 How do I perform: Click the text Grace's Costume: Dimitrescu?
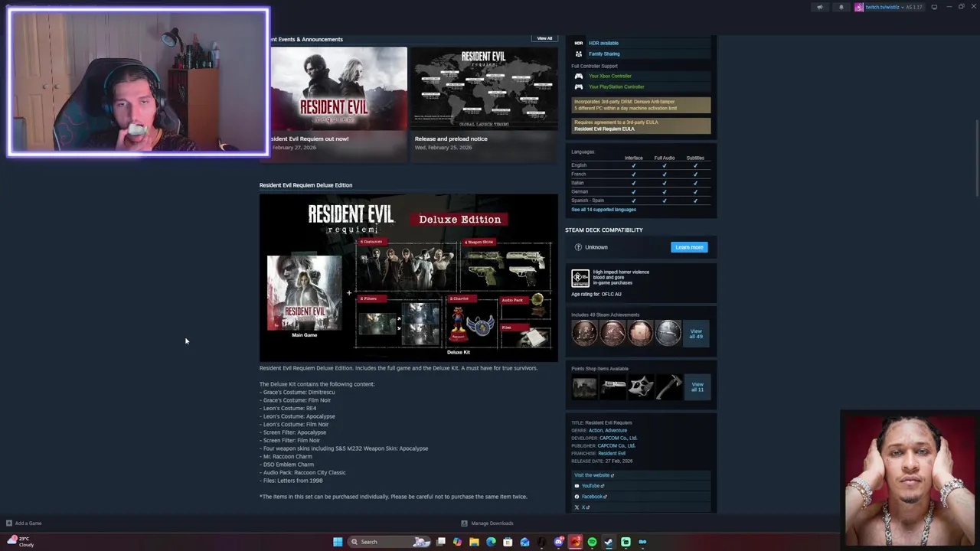coord(299,392)
